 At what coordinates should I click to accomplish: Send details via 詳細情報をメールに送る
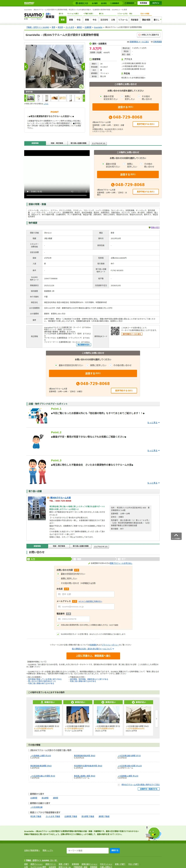pyautogui.click(x=139, y=42)
